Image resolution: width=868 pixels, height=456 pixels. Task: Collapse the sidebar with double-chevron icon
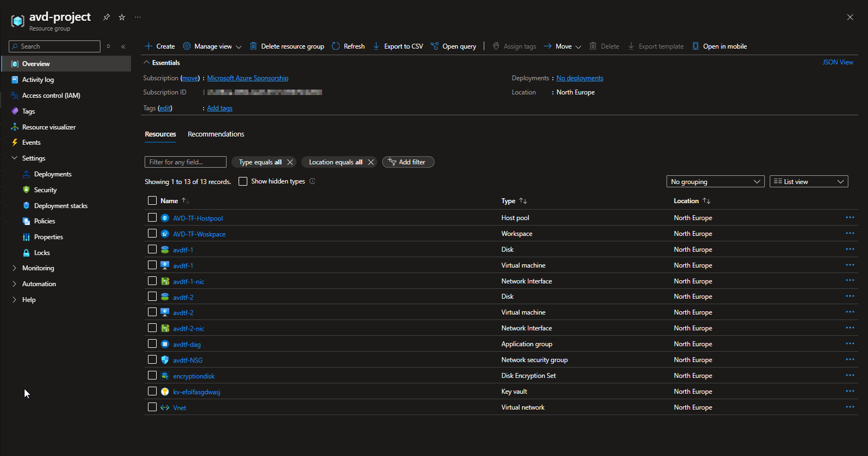(x=123, y=46)
